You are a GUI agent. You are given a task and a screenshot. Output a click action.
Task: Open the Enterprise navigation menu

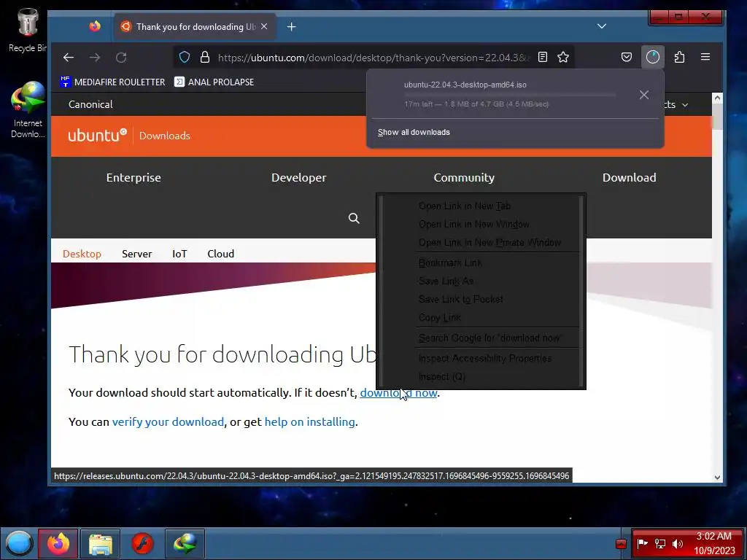(x=133, y=178)
